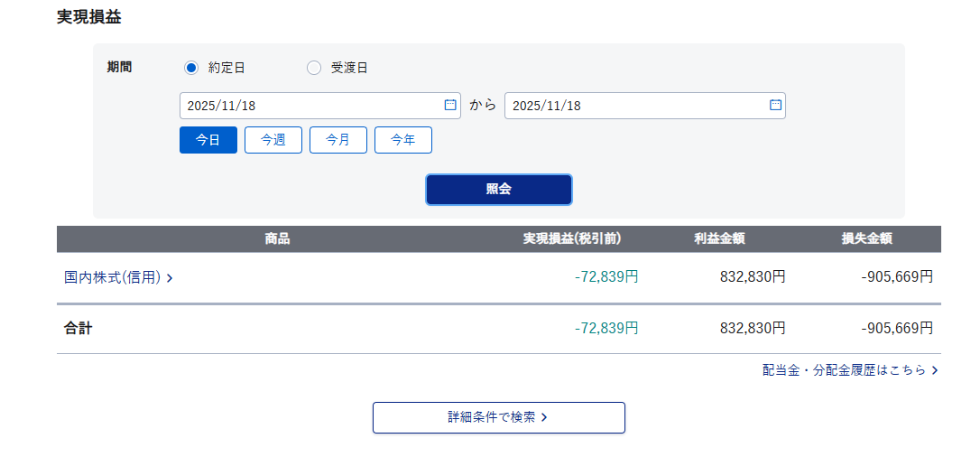This screenshot has height=457, width=980.
Task: Click the chevron inside 詳細条件で検索 button
Action: [545, 417]
